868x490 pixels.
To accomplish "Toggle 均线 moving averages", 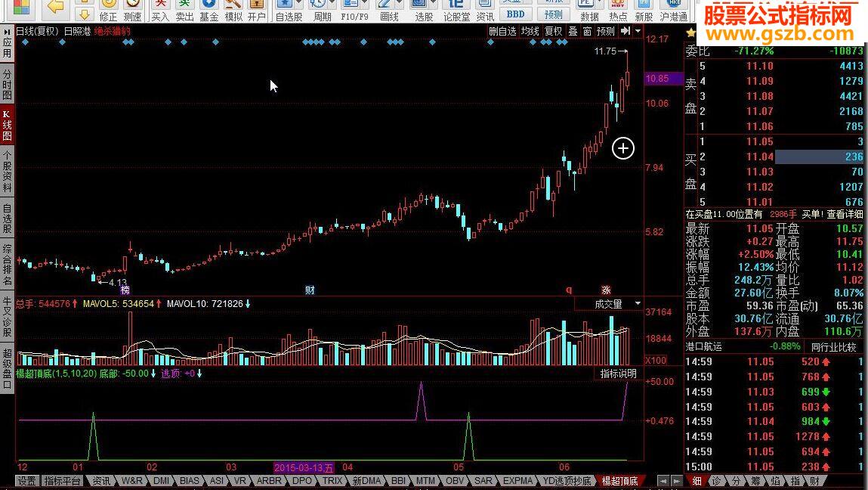I will tap(530, 31).
